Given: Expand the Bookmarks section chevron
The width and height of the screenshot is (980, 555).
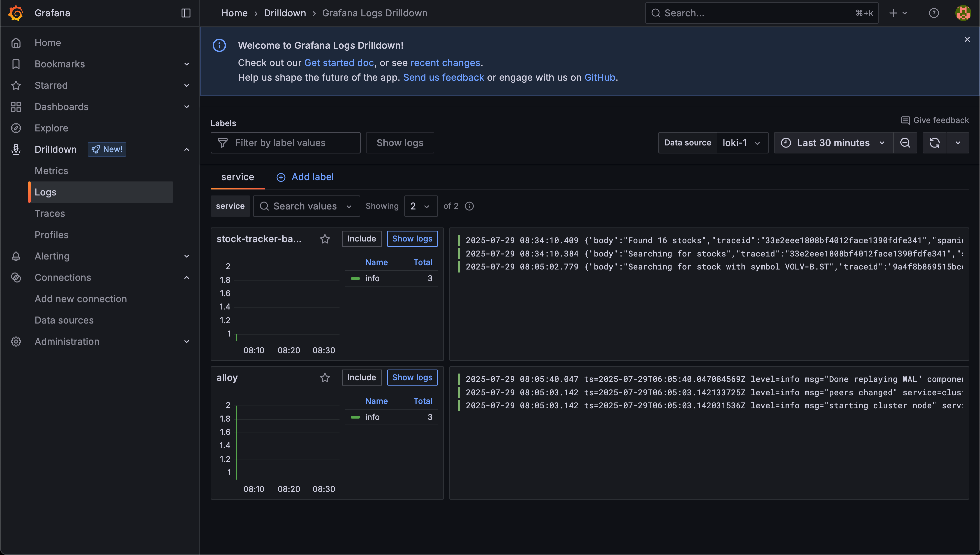Looking at the screenshot, I should click(x=187, y=64).
